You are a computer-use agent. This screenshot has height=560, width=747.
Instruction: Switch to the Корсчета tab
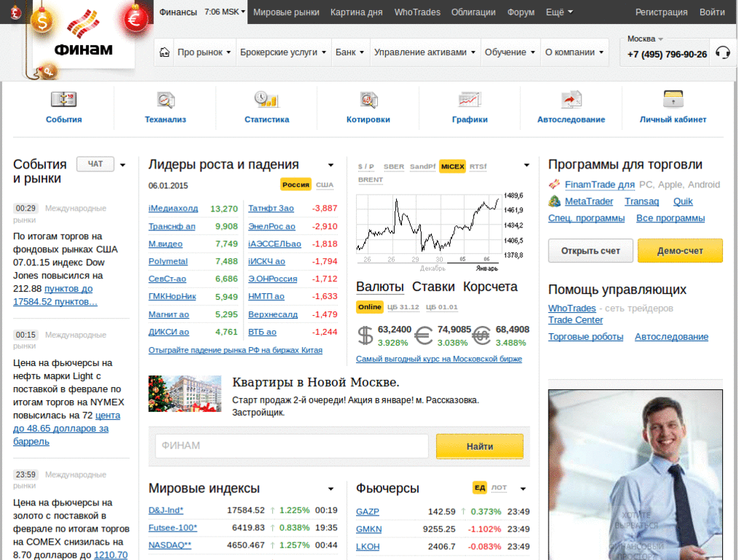point(490,287)
